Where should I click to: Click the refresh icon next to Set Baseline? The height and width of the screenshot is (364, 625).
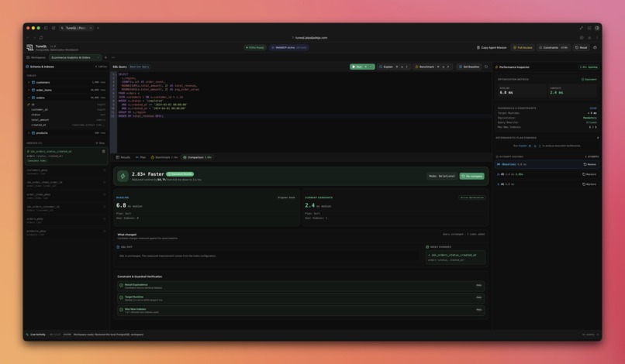pos(486,67)
